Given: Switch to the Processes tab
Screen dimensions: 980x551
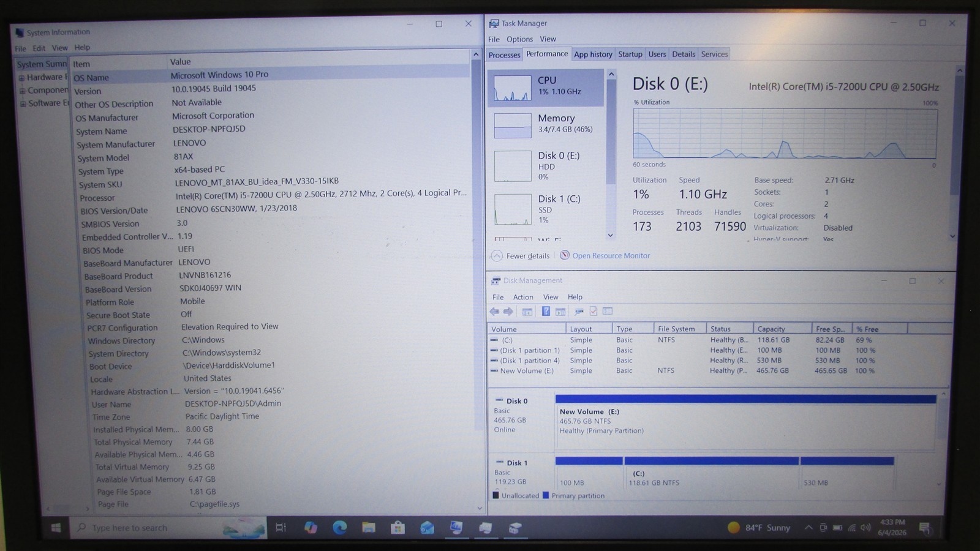Looking at the screenshot, I should pos(504,54).
